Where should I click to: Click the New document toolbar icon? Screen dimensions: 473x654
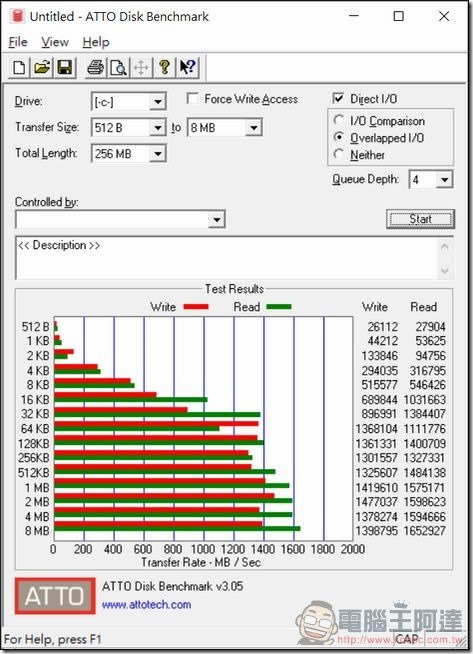pyautogui.click(x=19, y=68)
